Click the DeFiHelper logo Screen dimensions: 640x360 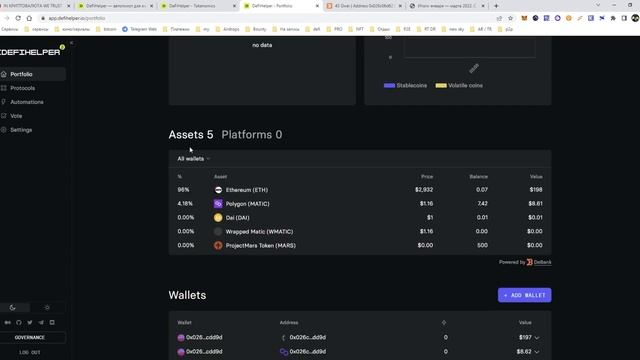(x=31, y=51)
